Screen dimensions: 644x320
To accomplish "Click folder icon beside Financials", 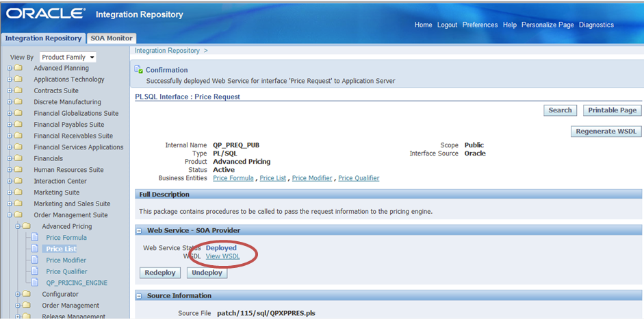I will (x=18, y=158).
